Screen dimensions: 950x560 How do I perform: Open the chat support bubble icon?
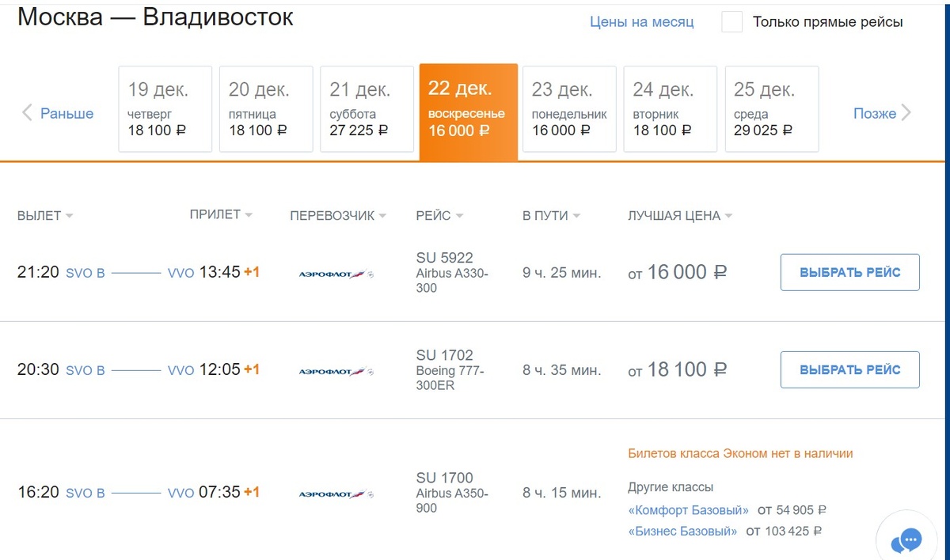(x=906, y=542)
